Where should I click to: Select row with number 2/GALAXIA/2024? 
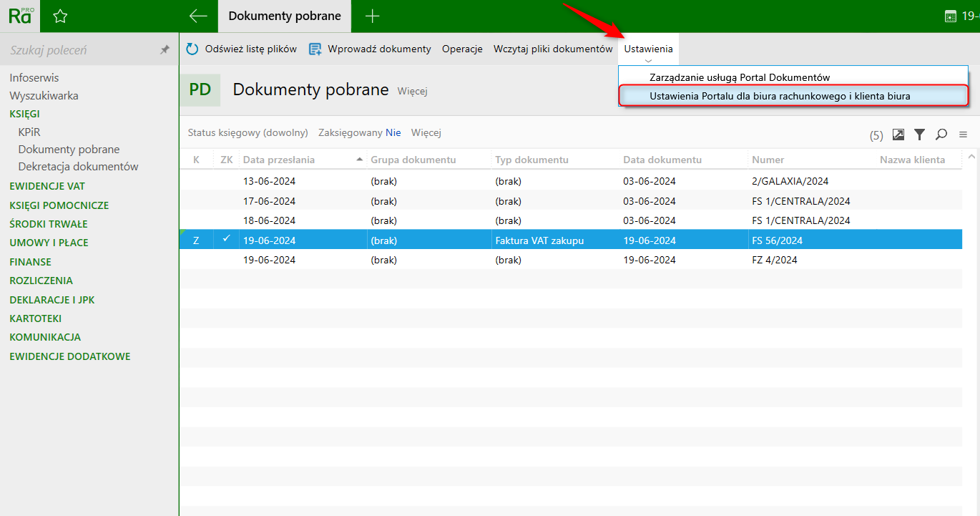click(571, 181)
